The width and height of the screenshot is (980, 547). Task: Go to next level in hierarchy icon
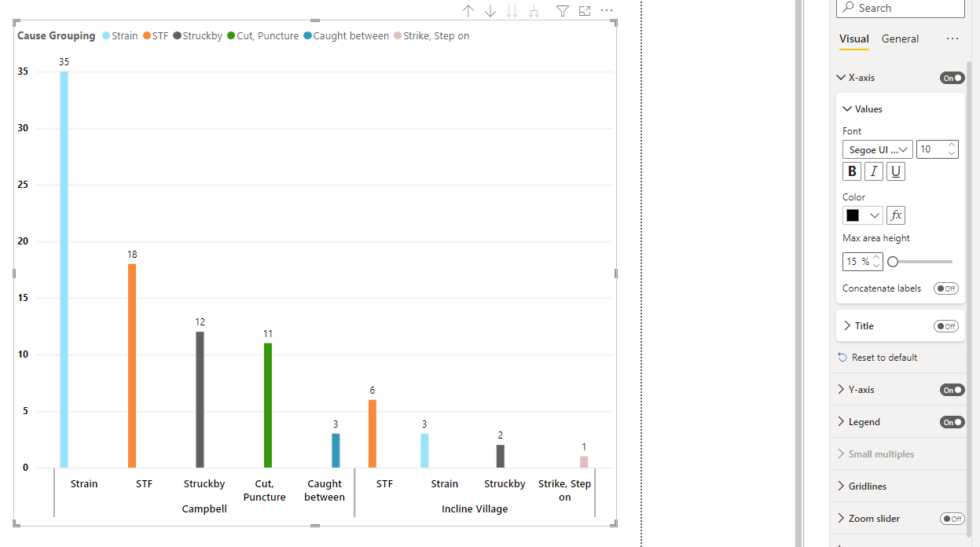512,11
